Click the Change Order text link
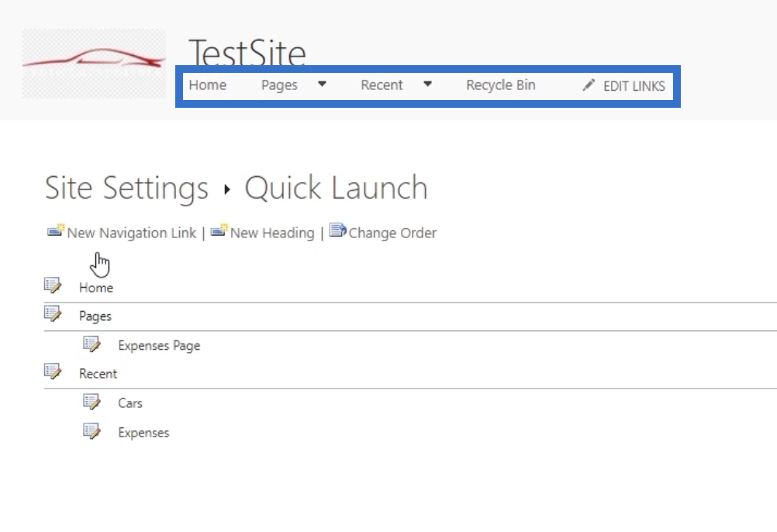The height and width of the screenshot is (532, 777). pyautogui.click(x=392, y=233)
